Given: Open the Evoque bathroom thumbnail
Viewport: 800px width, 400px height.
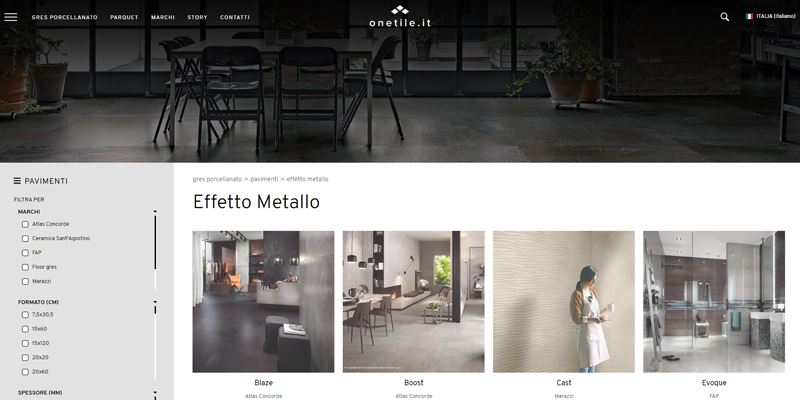Looking at the screenshot, I should [x=714, y=302].
